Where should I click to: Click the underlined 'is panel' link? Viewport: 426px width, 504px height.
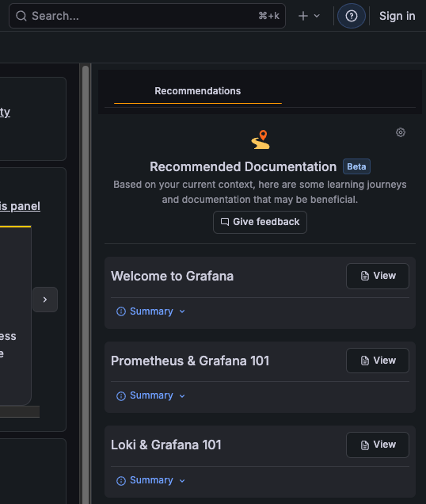20,206
